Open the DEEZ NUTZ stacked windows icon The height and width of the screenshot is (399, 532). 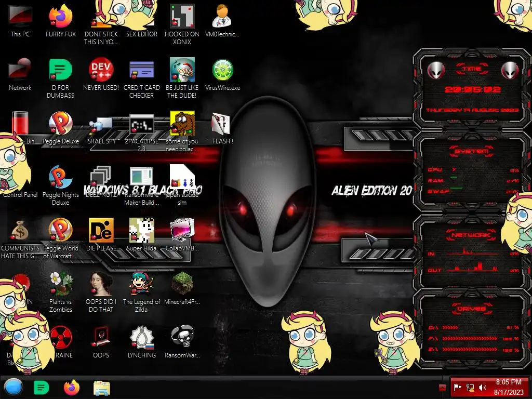101,181
